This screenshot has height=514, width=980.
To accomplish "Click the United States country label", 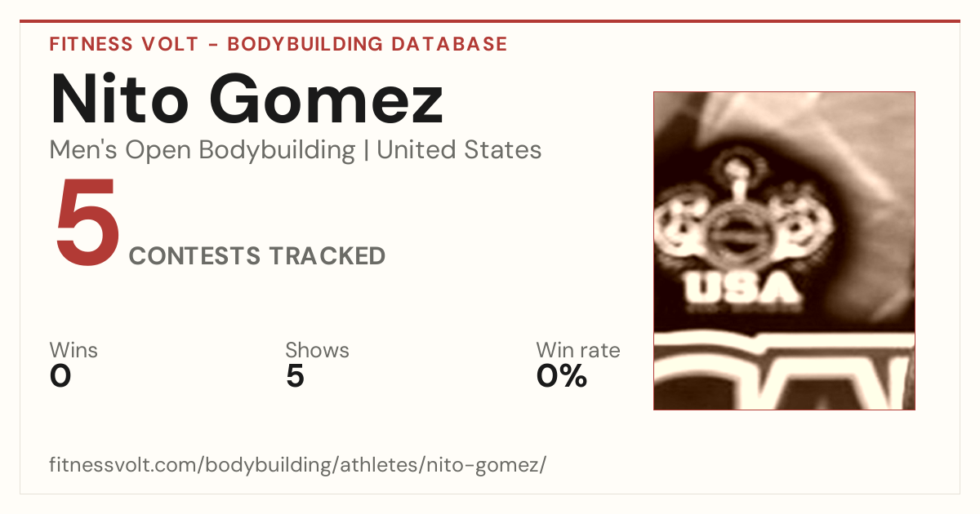I will [x=459, y=150].
